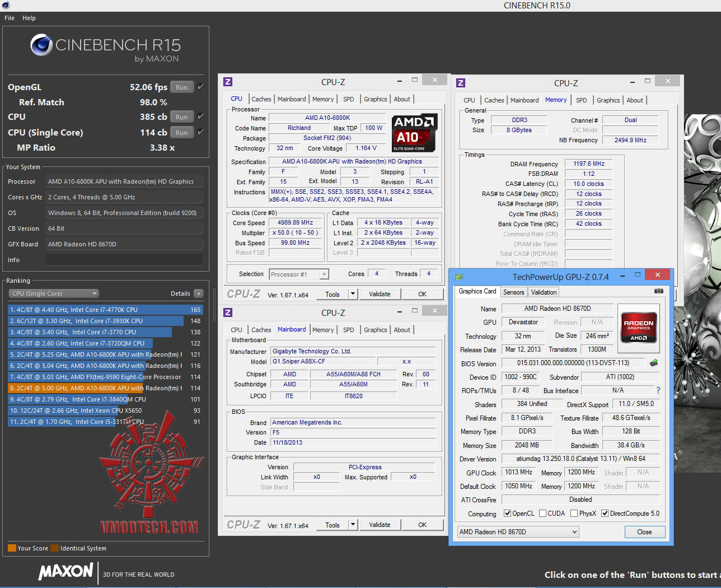Open the AMD Radeon HD 8670D GPU selector

pos(518,532)
